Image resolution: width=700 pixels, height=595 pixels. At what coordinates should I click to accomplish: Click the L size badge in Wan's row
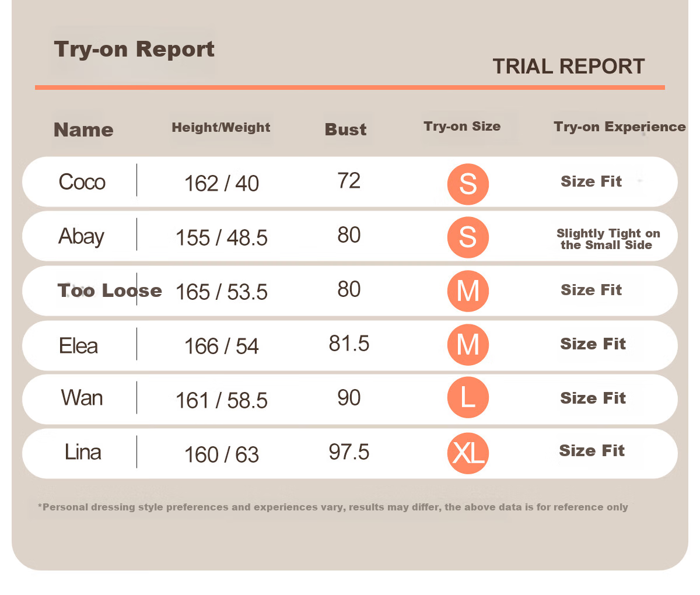[x=468, y=398]
